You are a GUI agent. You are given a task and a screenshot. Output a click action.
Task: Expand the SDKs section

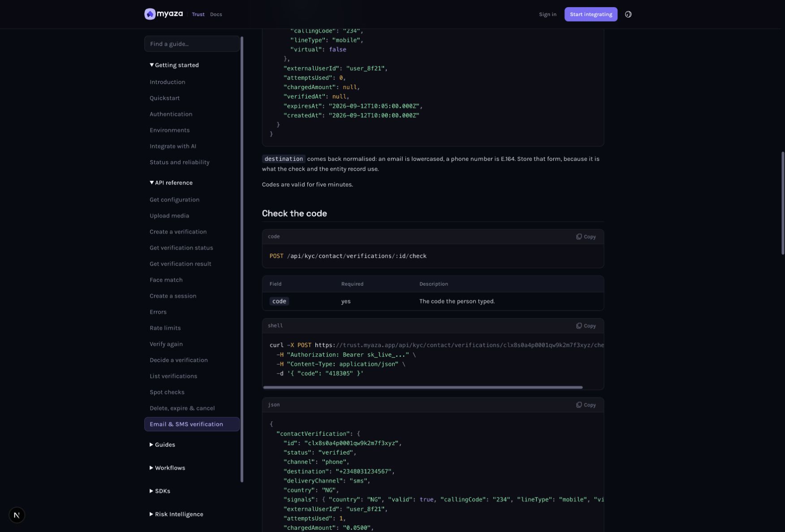[x=160, y=491]
